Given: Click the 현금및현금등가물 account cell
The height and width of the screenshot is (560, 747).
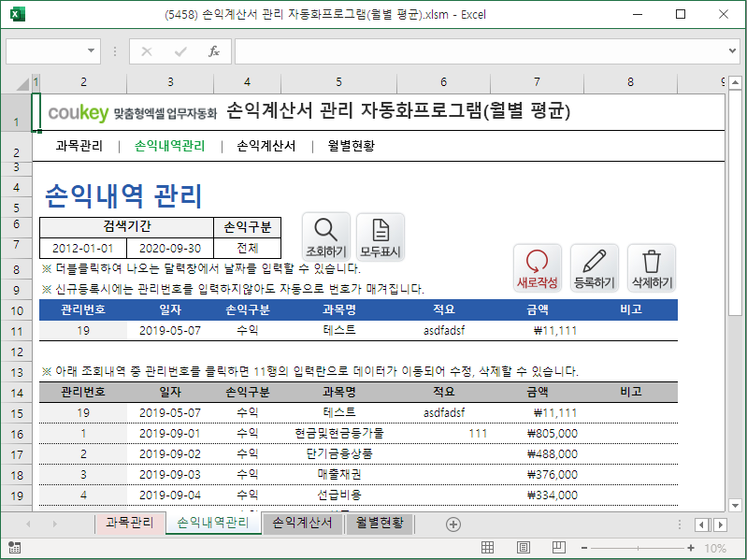Looking at the screenshot, I should [338, 434].
